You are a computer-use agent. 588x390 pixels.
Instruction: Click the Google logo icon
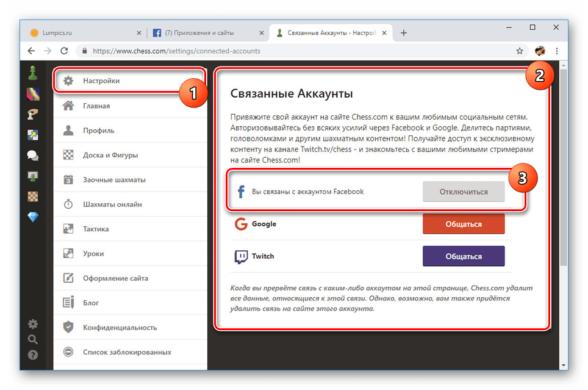tap(241, 224)
